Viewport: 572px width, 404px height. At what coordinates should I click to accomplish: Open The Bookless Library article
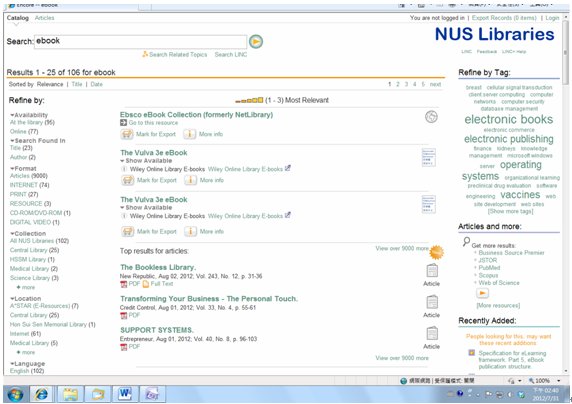tap(158, 267)
